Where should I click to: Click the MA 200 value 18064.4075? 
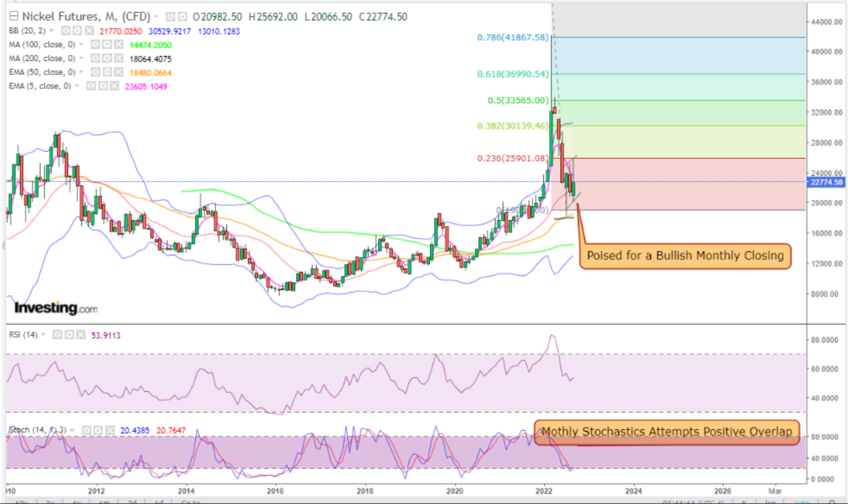151,59
